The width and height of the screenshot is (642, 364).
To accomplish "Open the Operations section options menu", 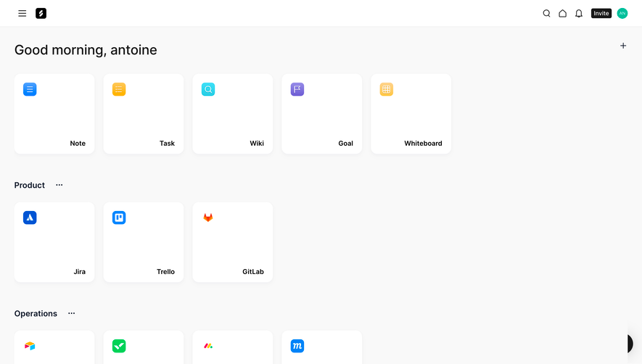I will click(72, 313).
